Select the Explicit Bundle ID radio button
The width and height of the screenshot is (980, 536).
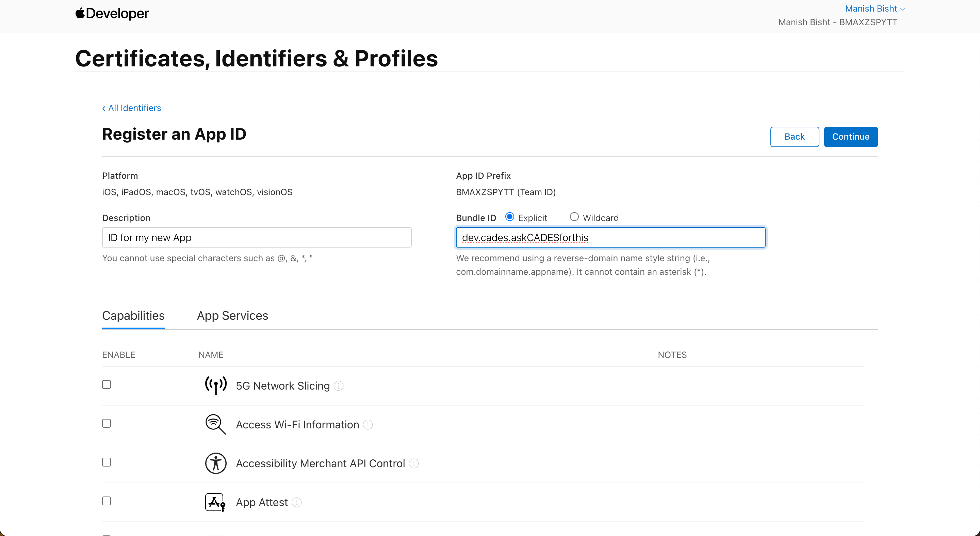[510, 217]
